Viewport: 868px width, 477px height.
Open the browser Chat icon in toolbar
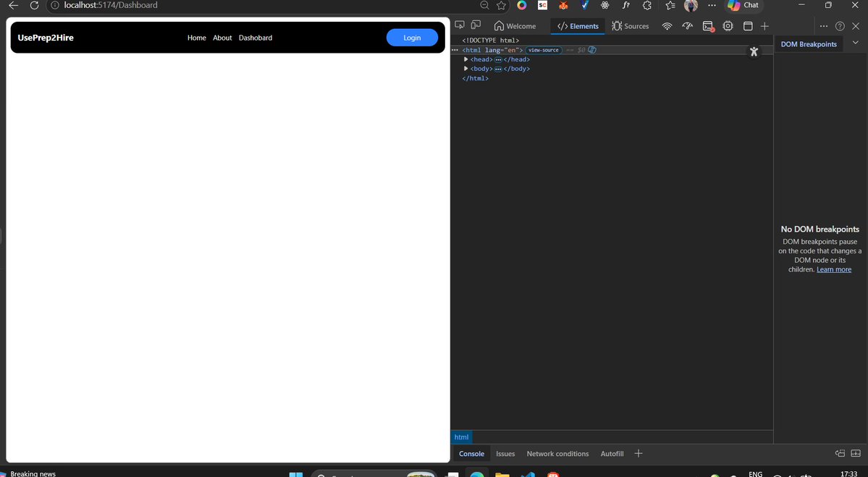pyautogui.click(x=743, y=5)
